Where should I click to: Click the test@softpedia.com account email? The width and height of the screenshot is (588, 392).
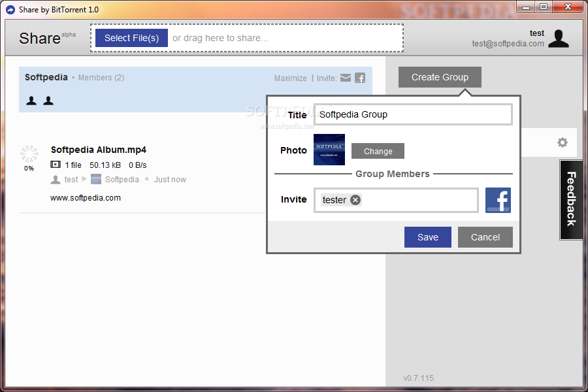pyautogui.click(x=508, y=44)
